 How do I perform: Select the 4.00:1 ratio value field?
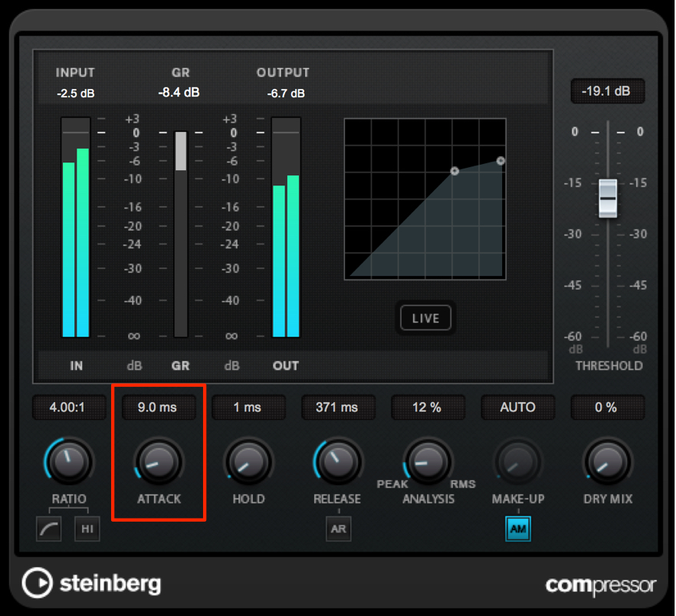tap(69, 408)
